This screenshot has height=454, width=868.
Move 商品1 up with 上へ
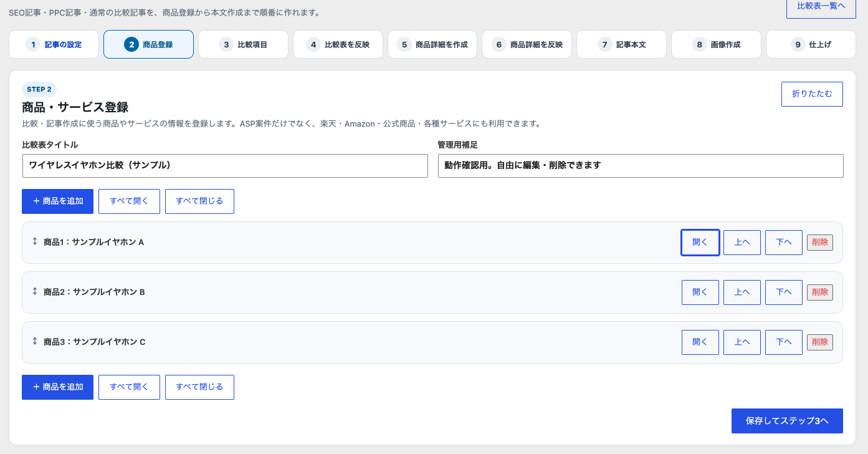tap(742, 243)
